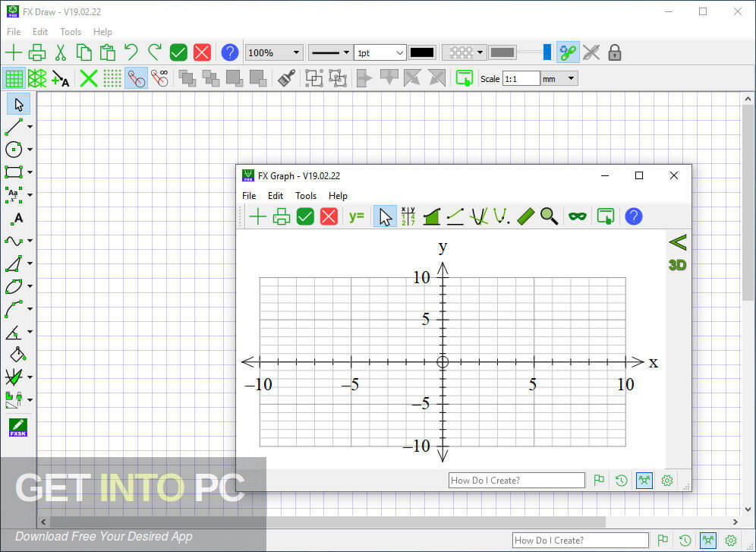Open the Tools menu in FX Draw

71,32
